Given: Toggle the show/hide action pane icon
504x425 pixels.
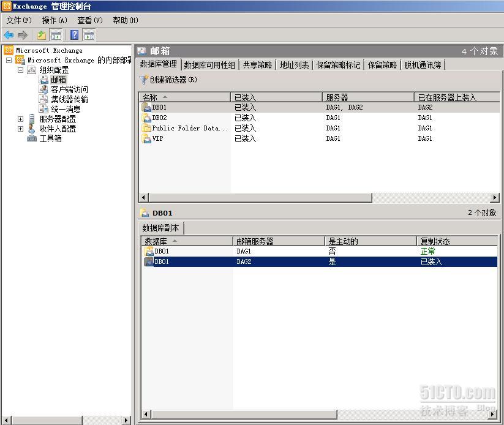Looking at the screenshot, I should coord(89,35).
